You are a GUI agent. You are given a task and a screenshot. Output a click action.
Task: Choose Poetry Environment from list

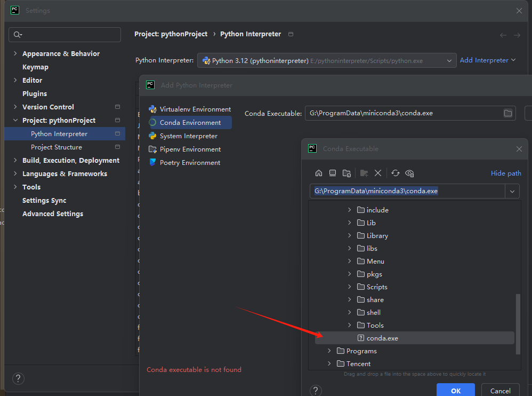click(190, 163)
